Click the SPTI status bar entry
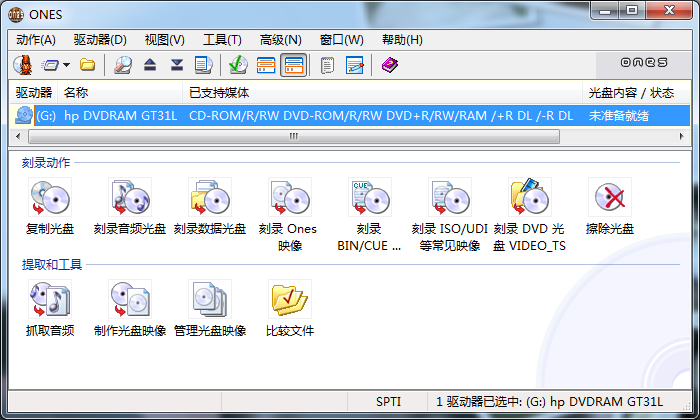 tap(388, 402)
